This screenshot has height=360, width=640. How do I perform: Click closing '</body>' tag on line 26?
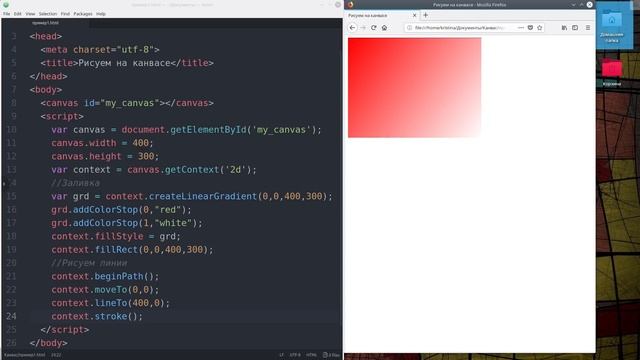[48, 343]
